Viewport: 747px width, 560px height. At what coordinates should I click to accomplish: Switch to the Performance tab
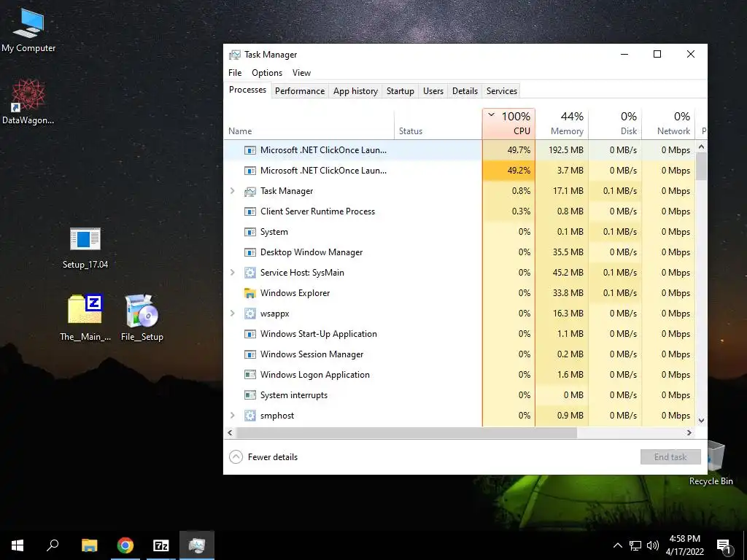click(x=300, y=91)
